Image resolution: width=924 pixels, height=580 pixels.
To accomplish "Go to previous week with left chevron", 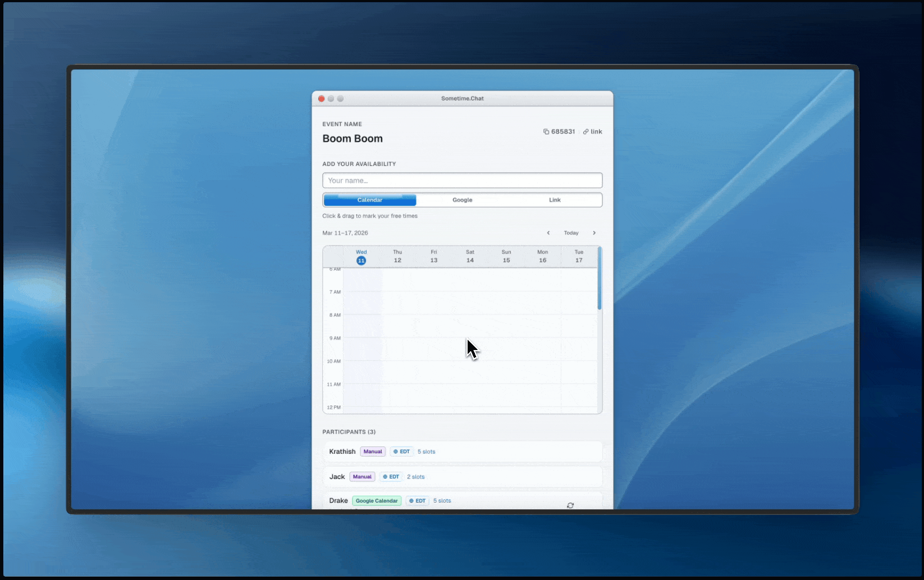I will pos(548,233).
